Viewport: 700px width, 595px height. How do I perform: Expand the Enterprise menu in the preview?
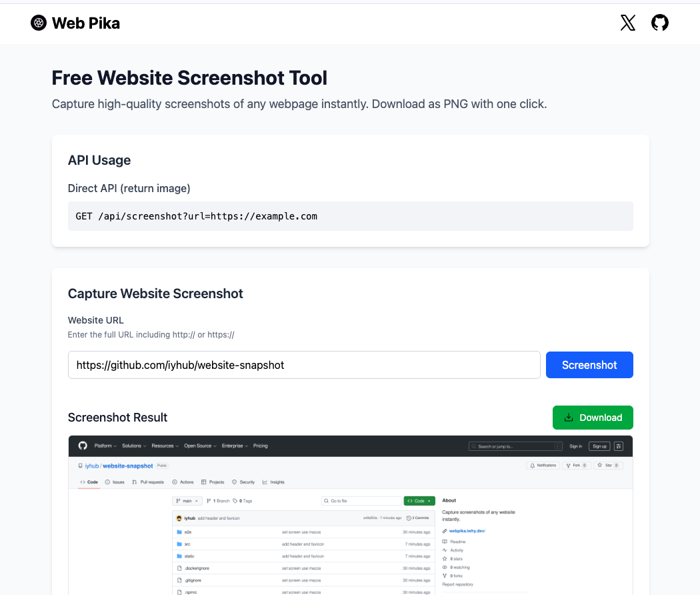click(x=235, y=446)
